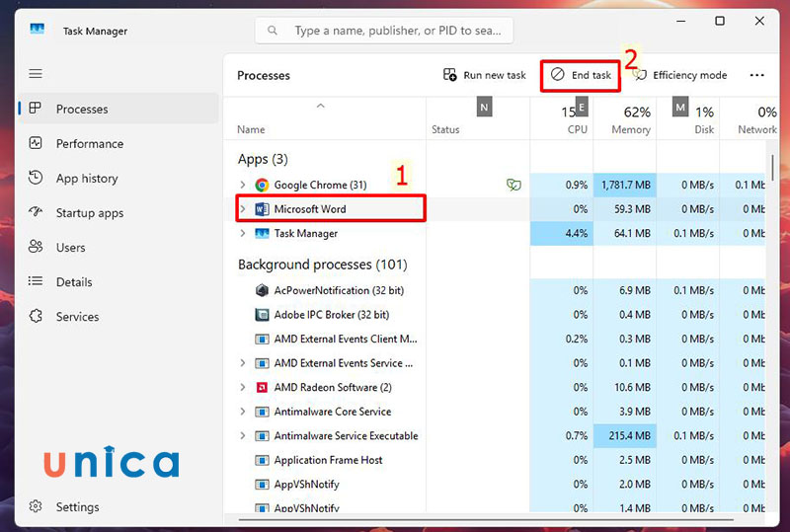Click the Details list icon
Screen dimensions: 790x532
pos(36,281)
